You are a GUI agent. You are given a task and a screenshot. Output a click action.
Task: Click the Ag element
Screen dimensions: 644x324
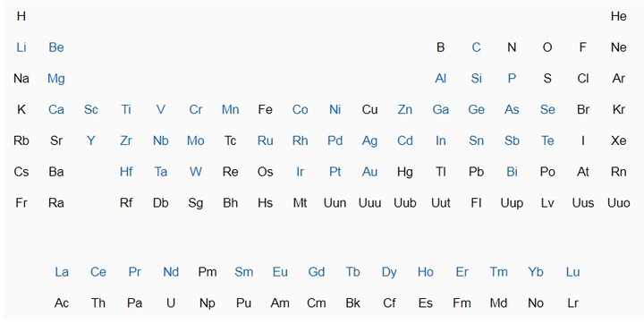[369, 141]
